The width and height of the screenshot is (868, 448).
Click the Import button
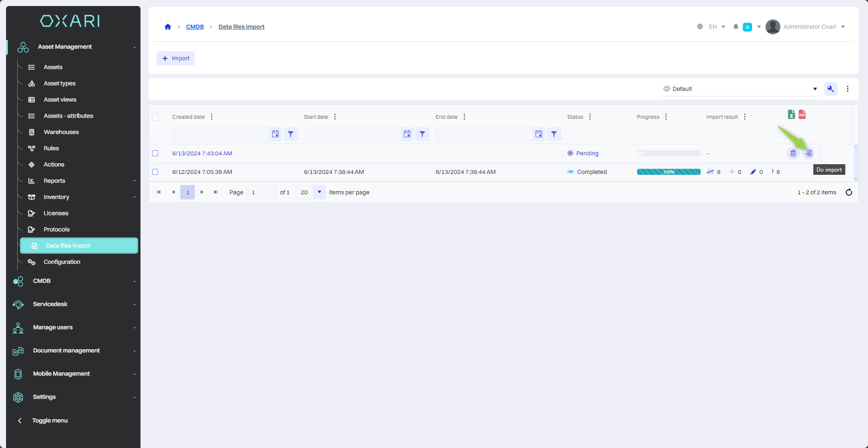tap(176, 58)
